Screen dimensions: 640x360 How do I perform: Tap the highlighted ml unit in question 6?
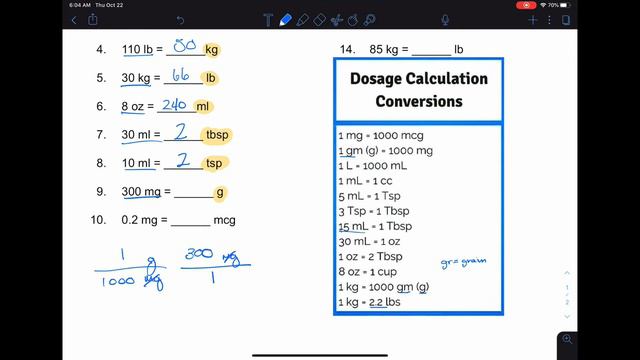tap(203, 107)
